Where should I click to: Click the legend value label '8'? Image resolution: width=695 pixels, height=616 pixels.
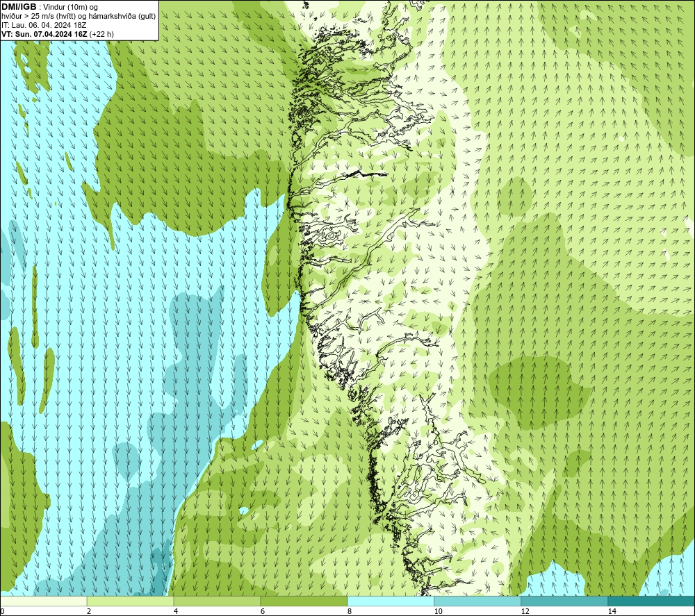pyautogui.click(x=350, y=611)
